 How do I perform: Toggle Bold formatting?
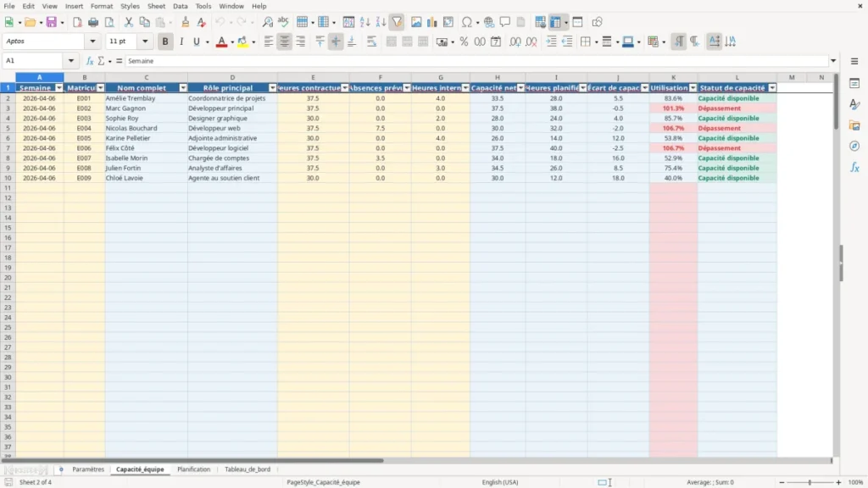point(165,42)
